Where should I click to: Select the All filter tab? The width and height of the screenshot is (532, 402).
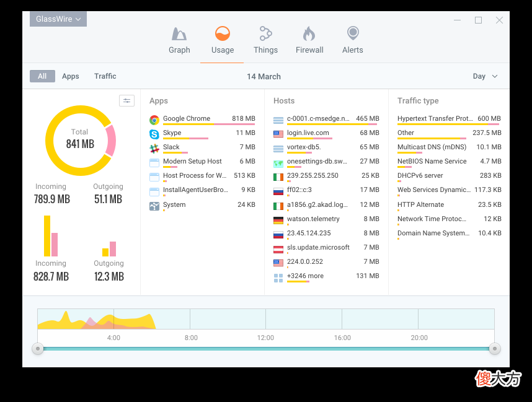pos(42,76)
